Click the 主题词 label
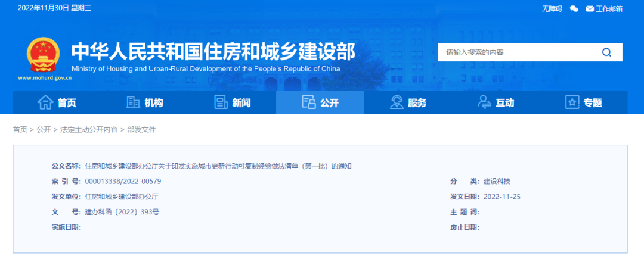This screenshot has height=262, width=644. pos(465,213)
